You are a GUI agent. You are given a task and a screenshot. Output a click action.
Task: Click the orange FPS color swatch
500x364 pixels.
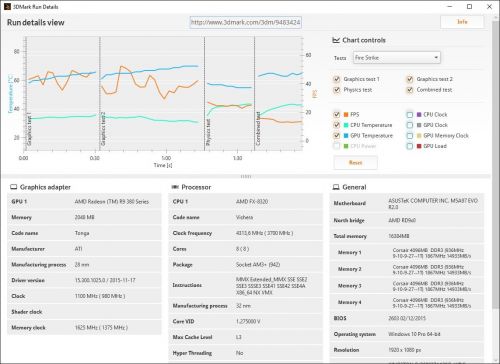(346, 115)
